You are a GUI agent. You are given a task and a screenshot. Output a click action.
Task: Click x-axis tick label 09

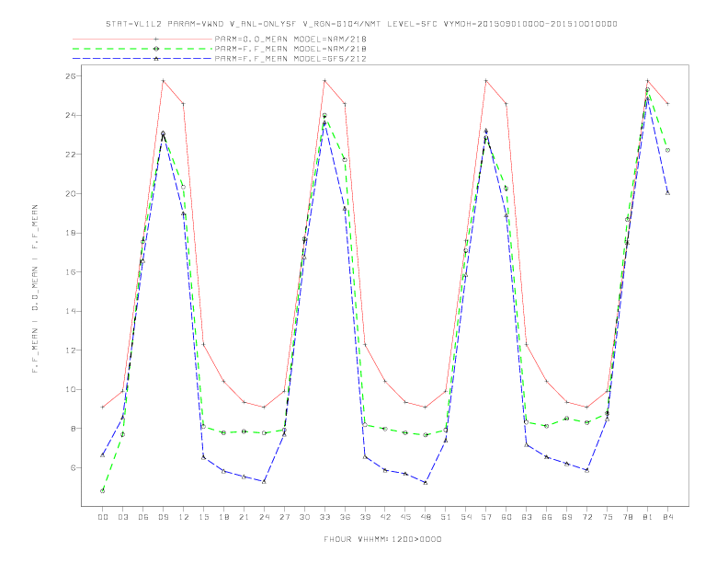tap(163, 517)
